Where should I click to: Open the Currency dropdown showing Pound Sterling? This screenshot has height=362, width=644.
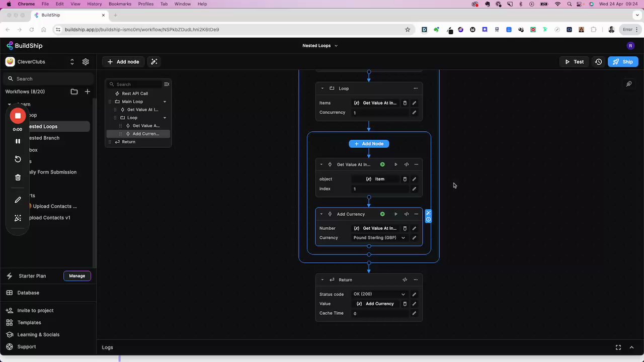(x=403, y=237)
